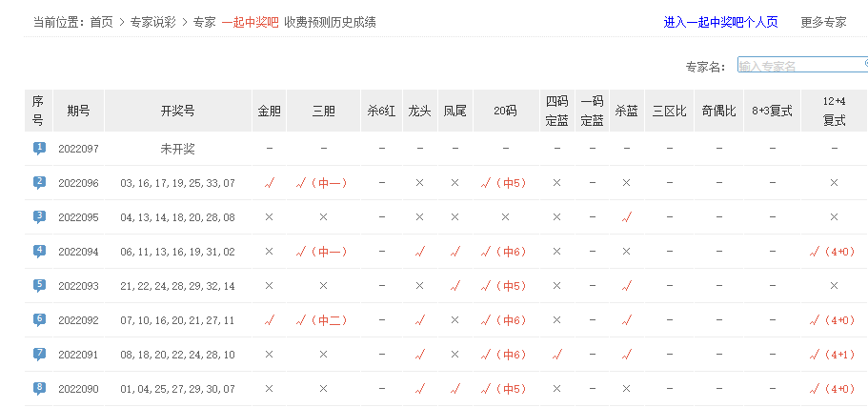Go to 专家说彩 breadcrumb
This screenshot has height=408, width=868.
coord(152,22)
